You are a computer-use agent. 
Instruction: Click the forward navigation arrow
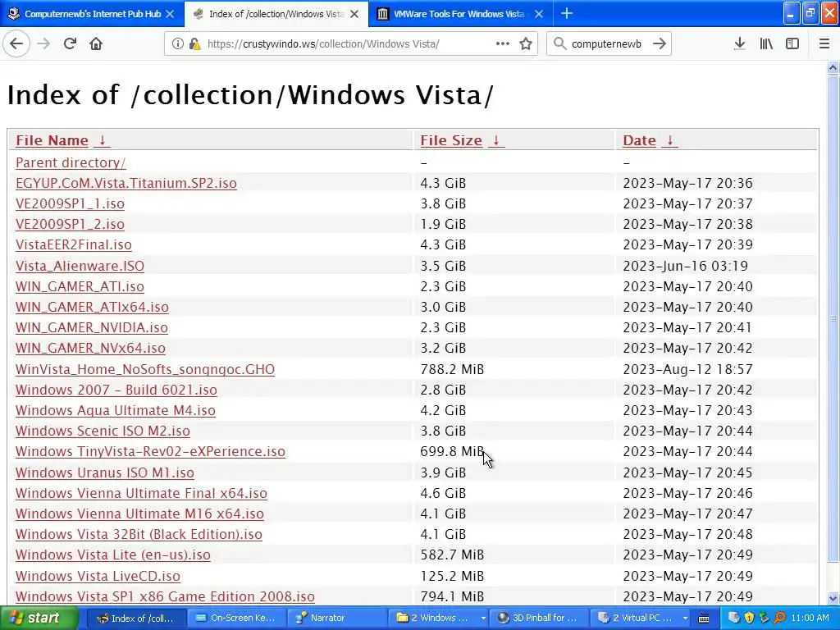[x=43, y=43]
